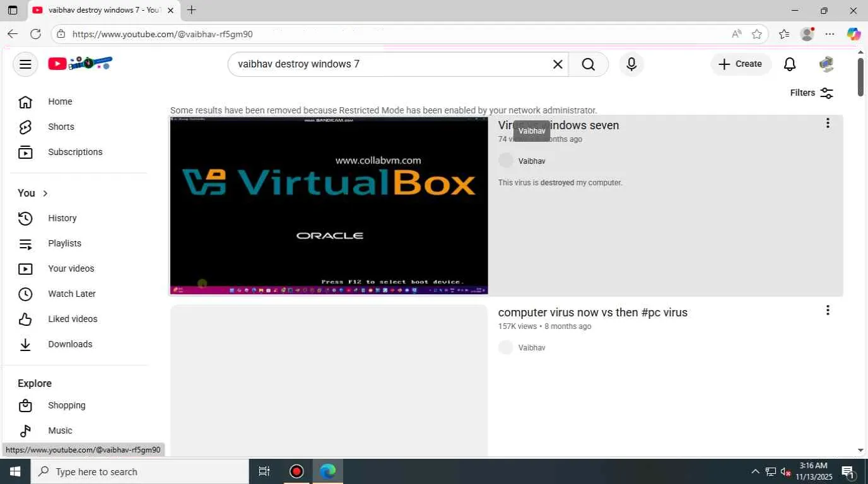Open the blank thumbnail of computer virus video

click(x=329, y=381)
